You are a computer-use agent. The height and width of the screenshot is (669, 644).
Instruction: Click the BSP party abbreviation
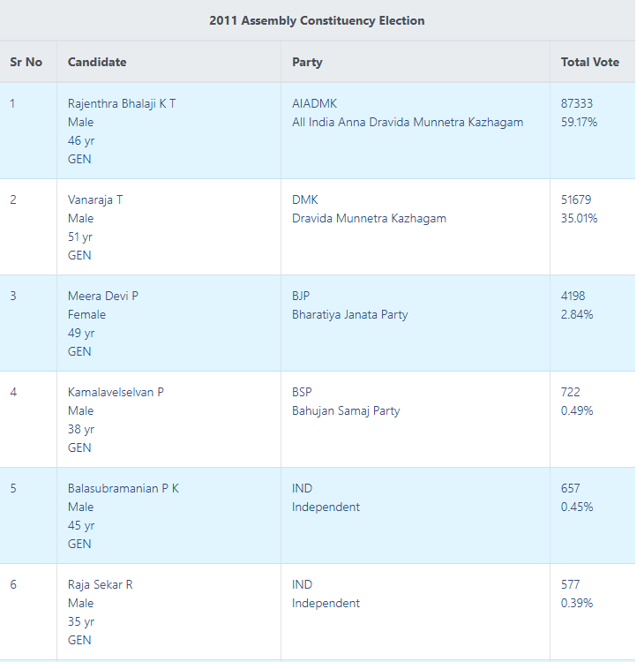(x=302, y=392)
